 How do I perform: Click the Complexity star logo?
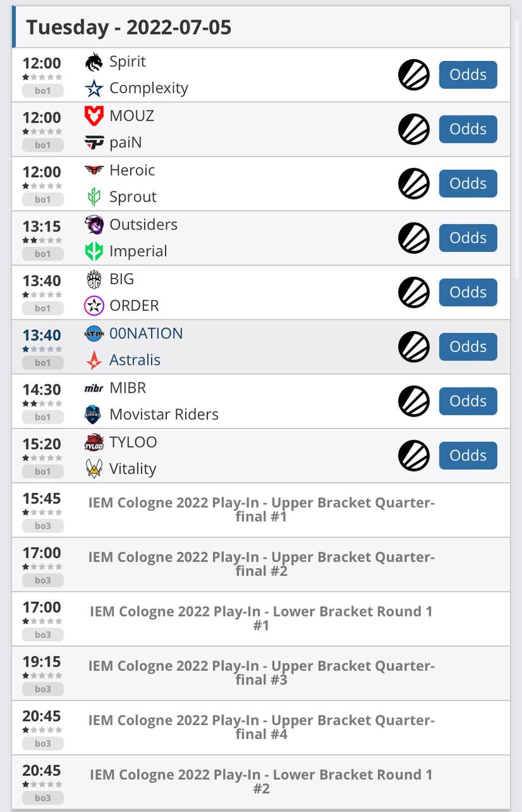[94, 88]
